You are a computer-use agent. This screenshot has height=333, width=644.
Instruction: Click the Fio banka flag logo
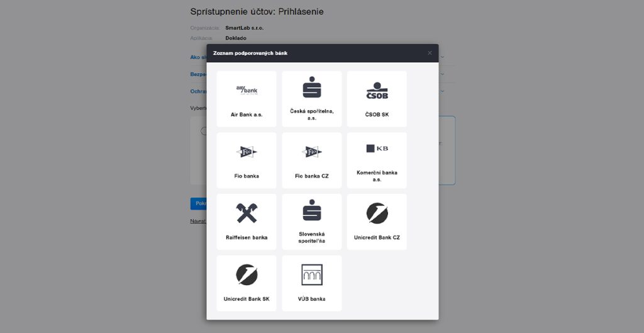click(247, 152)
